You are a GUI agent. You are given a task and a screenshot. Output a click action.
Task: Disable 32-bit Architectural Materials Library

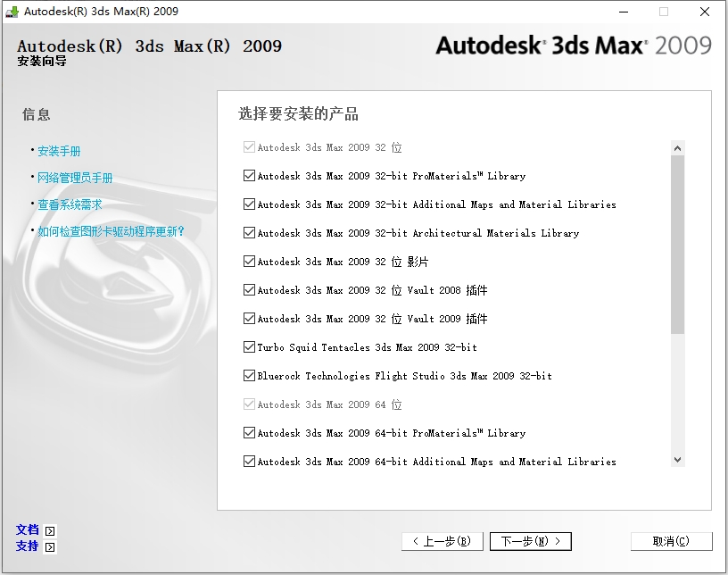[249, 233]
